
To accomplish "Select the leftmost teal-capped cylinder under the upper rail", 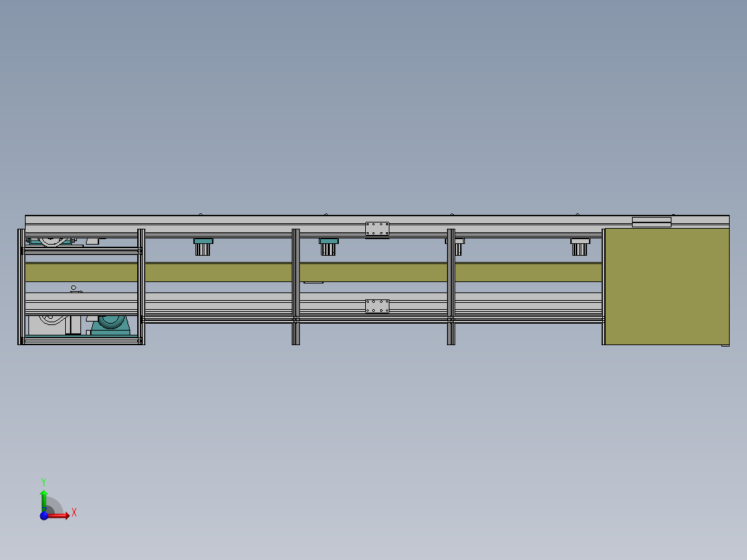I will point(203,247).
